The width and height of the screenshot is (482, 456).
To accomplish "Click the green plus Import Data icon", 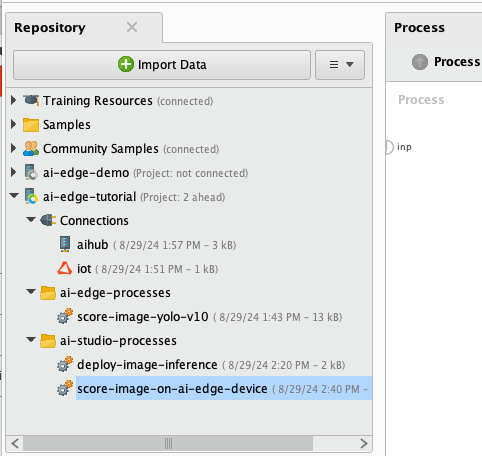I will 126,64.
